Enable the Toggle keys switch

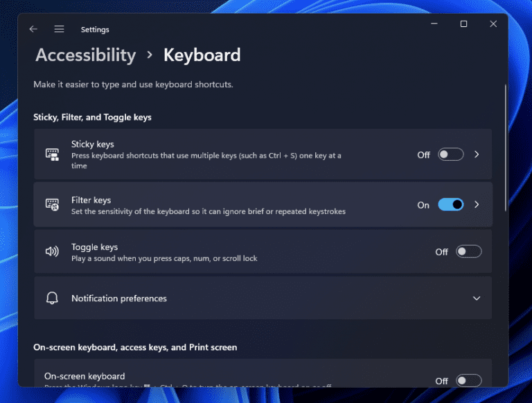coord(468,252)
